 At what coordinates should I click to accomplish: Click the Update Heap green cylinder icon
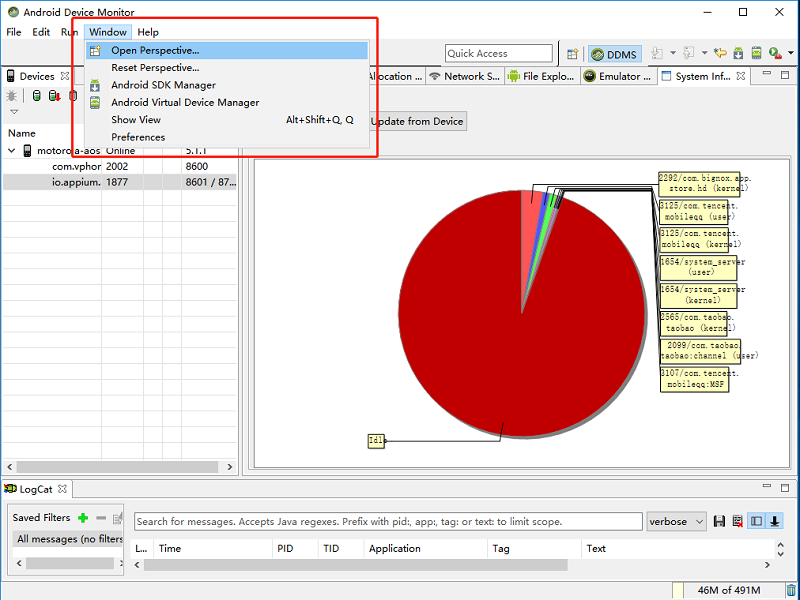pyautogui.click(x=36, y=95)
